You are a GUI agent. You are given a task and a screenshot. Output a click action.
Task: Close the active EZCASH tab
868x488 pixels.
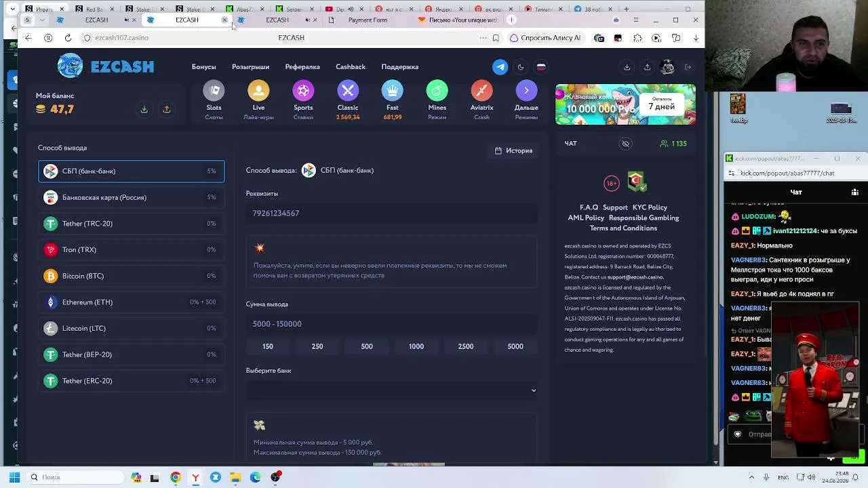point(224,20)
